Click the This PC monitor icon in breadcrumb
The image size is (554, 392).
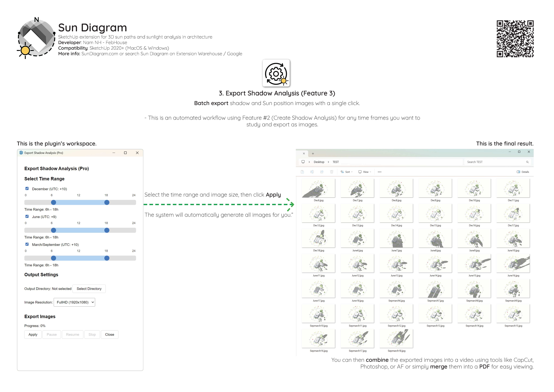pos(303,162)
